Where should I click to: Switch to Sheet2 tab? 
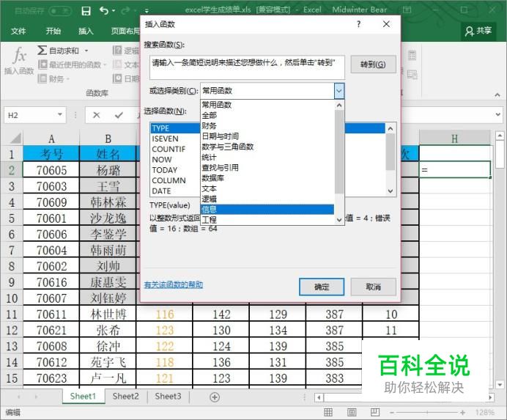coord(125,397)
